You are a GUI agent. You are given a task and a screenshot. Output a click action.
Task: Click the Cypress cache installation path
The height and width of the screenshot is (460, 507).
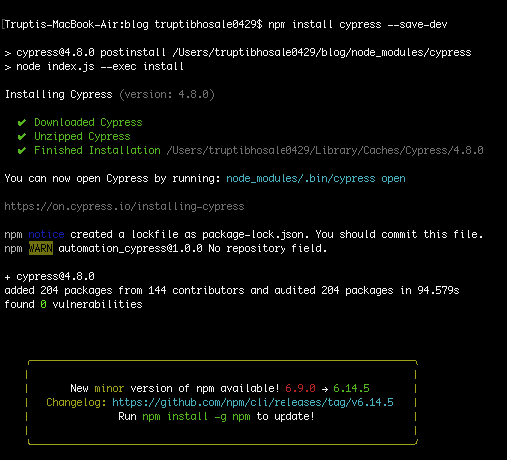[325, 151]
